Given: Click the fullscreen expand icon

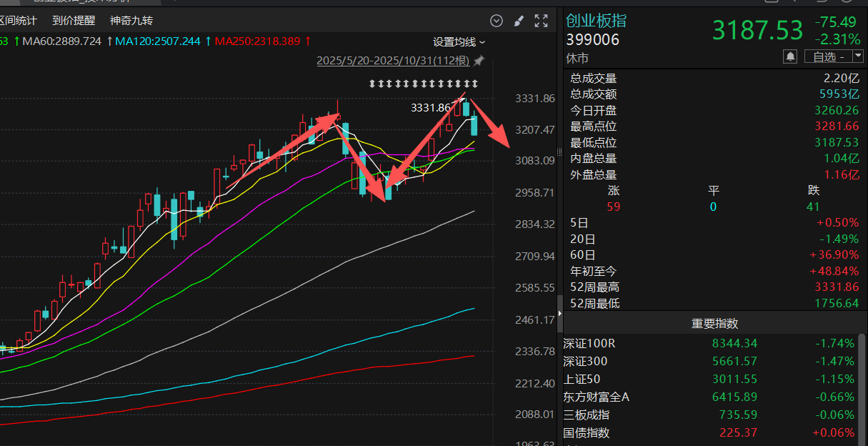Looking at the screenshot, I should tap(541, 21).
